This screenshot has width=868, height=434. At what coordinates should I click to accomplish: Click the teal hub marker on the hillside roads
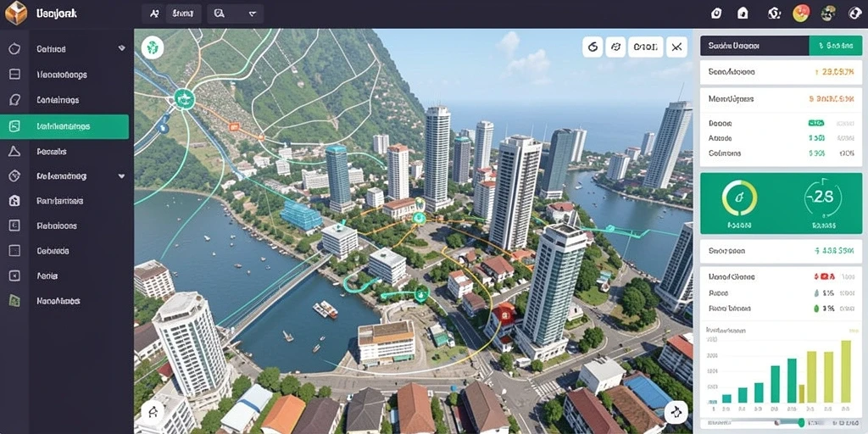pos(184,99)
